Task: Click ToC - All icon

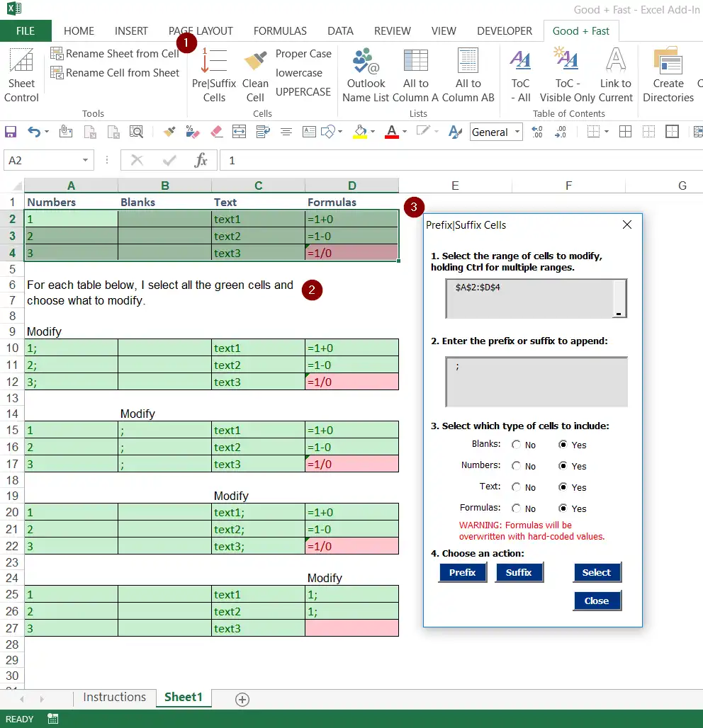Action: [520, 60]
